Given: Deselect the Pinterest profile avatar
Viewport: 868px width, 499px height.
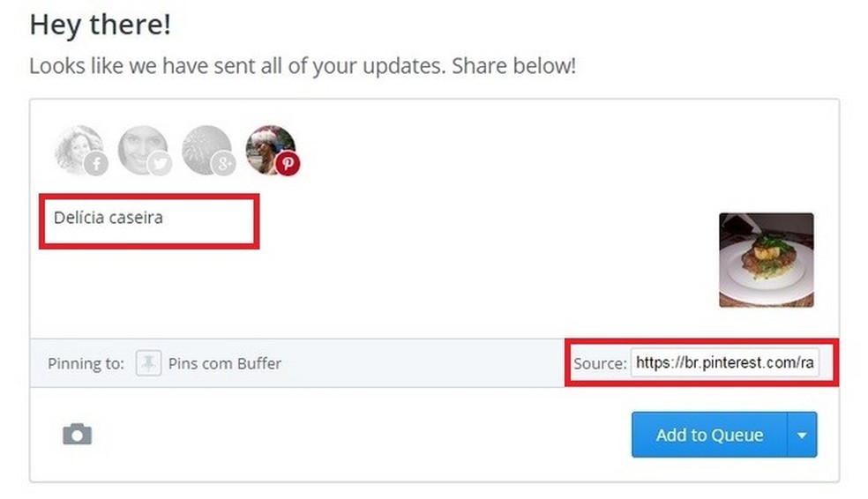Looking at the screenshot, I should pyautogui.click(x=269, y=147).
